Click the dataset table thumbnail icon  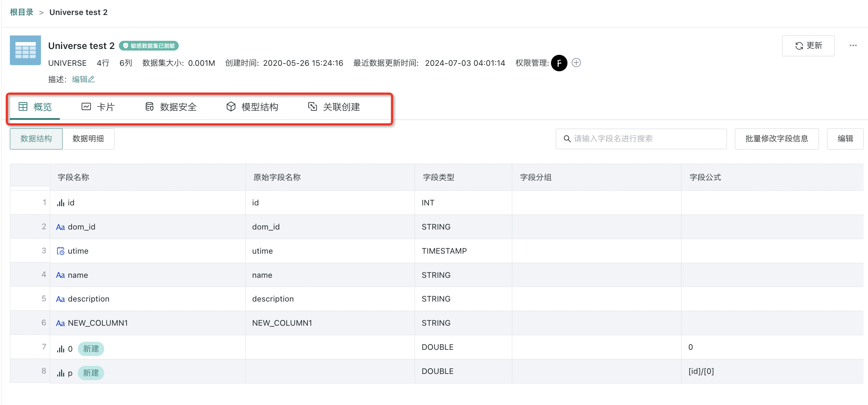[x=25, y=50]
